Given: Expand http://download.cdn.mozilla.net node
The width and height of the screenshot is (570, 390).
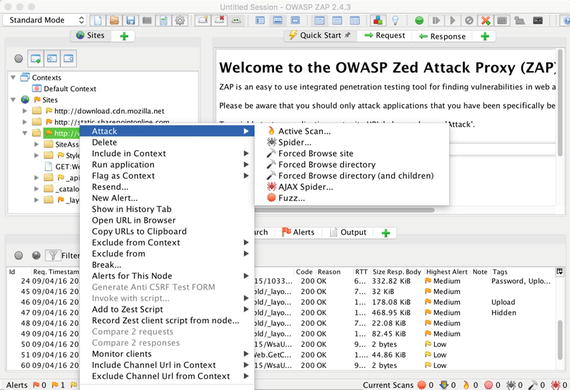Looking at the screenshot, I should point(25,111).
